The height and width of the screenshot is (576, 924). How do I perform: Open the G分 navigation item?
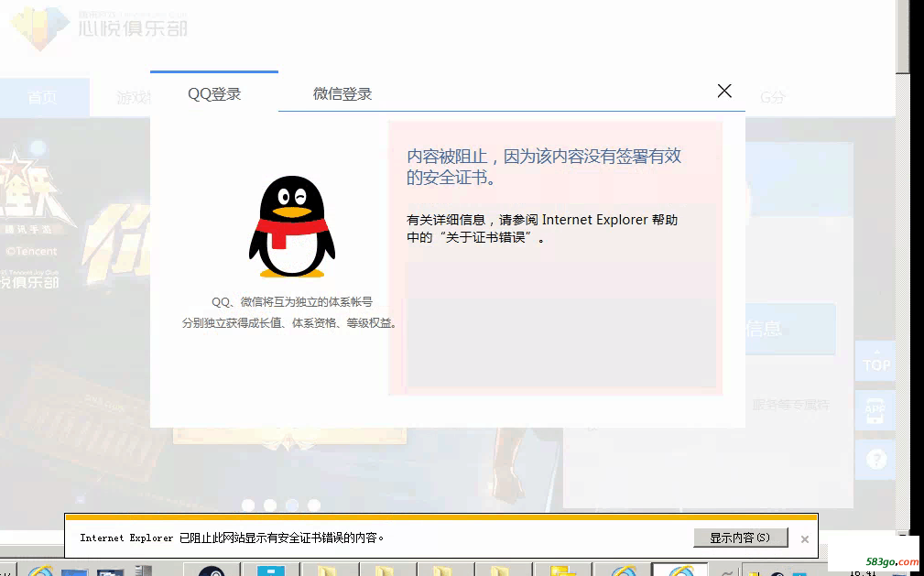point(772,97)
